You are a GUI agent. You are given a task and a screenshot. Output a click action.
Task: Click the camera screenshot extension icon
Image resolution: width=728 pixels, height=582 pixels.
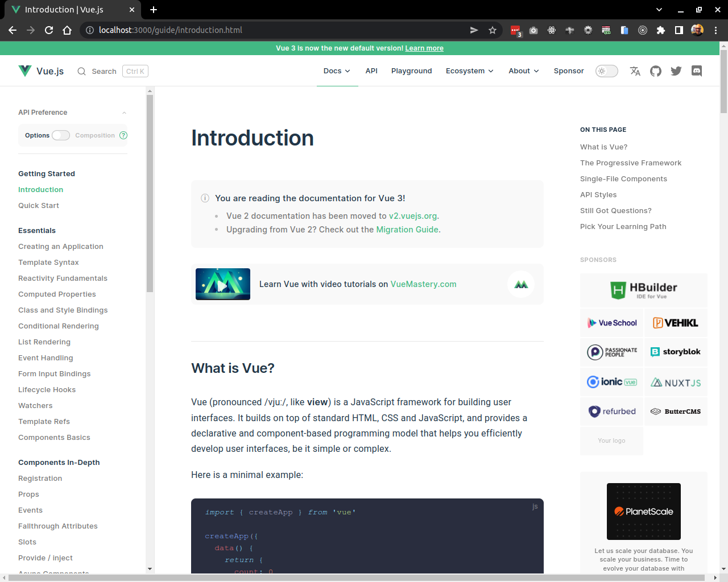(x=533, y=30)
